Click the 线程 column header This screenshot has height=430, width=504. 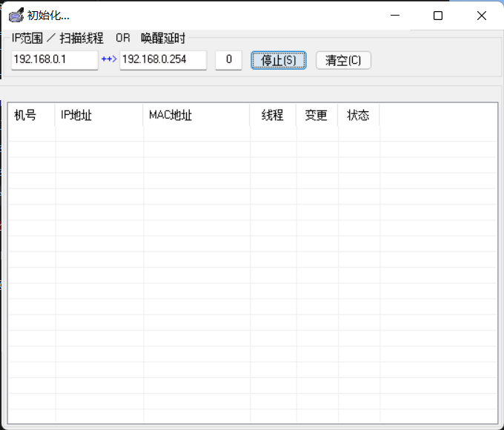[x=273, y=116]
